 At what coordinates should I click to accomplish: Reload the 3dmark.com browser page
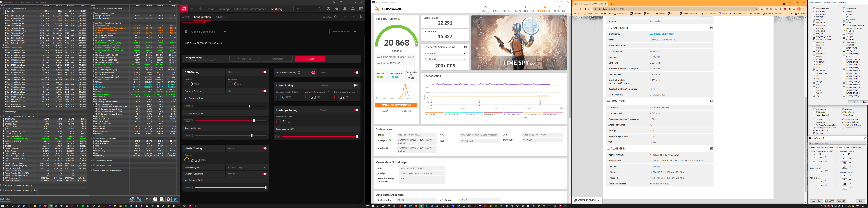[585, 9]
